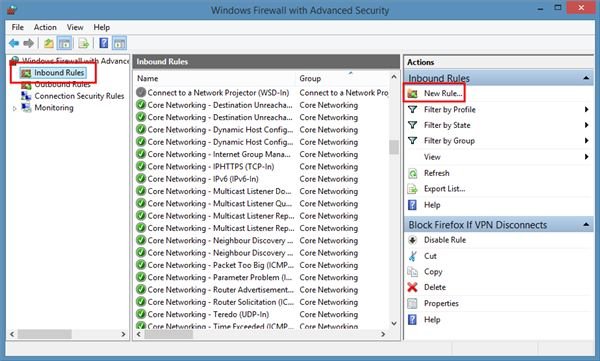This screenshot has width=600, height=361.
Task: Collapse Block Firefox If VPN Disconnects section
Action: point(586,225)
